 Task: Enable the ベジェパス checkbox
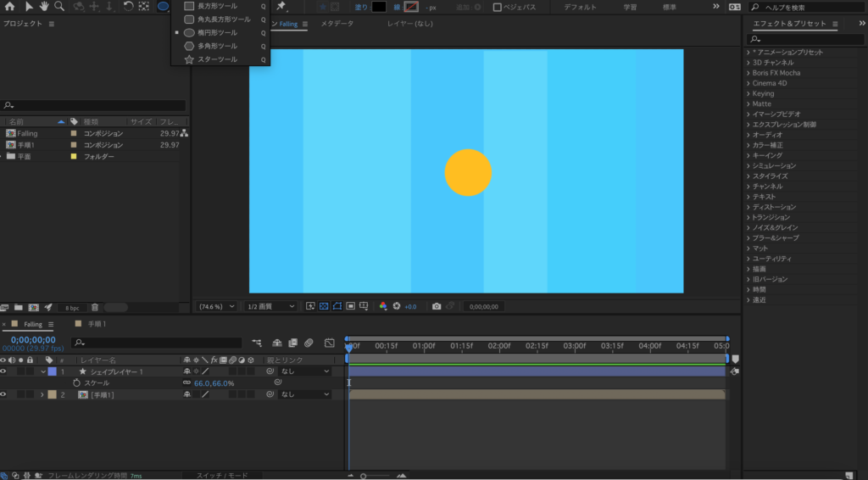[498, 7]
